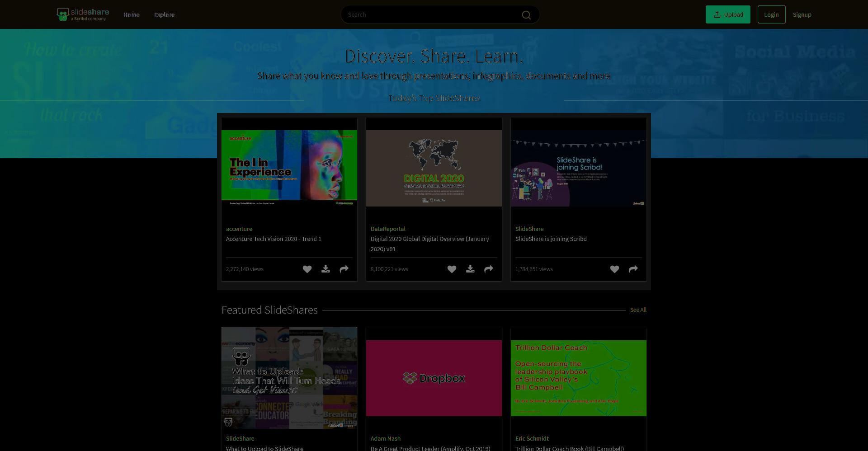868x451 pixels.
Task: Click the Upload button
Action: point(728,14)
